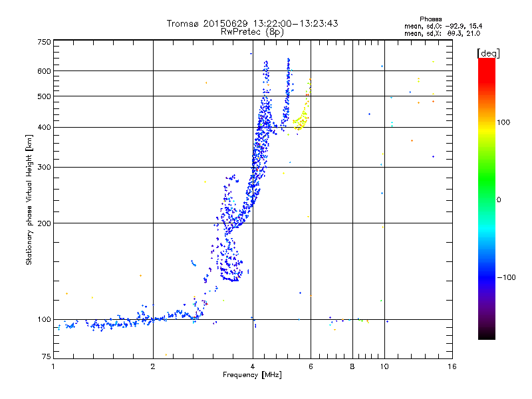Click the 'Phases' header label
This screenshot has width=532, height=399.
coord(430,19)
